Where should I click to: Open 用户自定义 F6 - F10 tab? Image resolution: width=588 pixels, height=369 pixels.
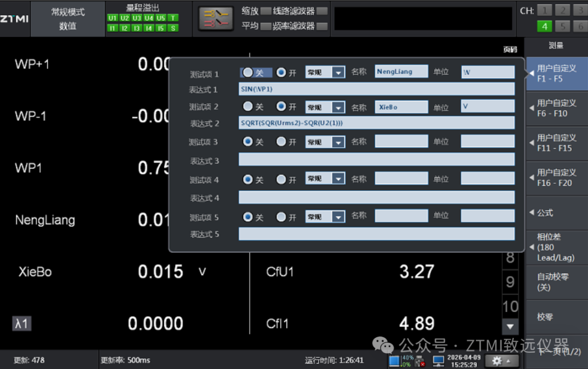click(x=556, y=108)
